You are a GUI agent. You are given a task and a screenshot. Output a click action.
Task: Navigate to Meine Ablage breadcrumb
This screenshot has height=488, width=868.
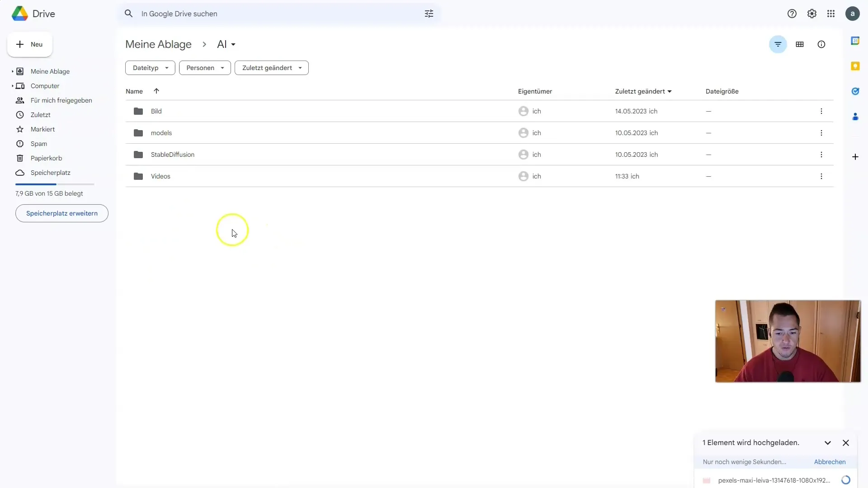pos(158,44)
